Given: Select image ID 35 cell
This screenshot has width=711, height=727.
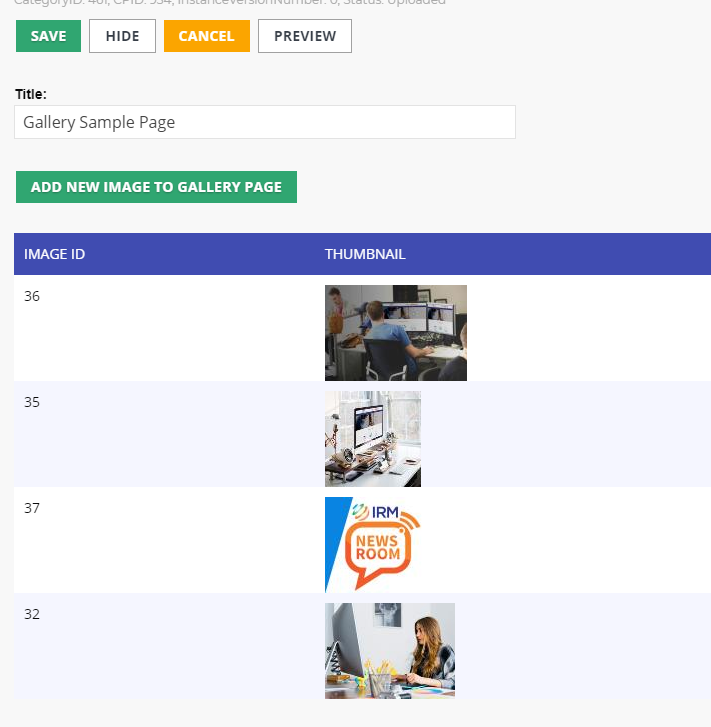Looking at the screenshot, I should point(32,402).
